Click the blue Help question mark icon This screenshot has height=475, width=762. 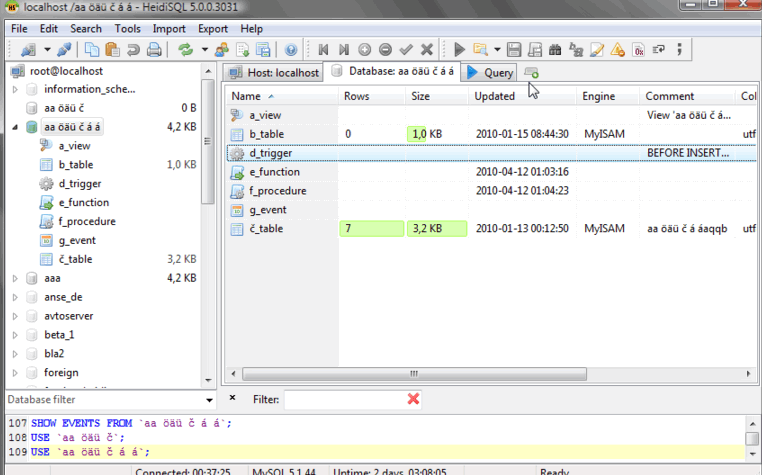click(x=291, y=50)
